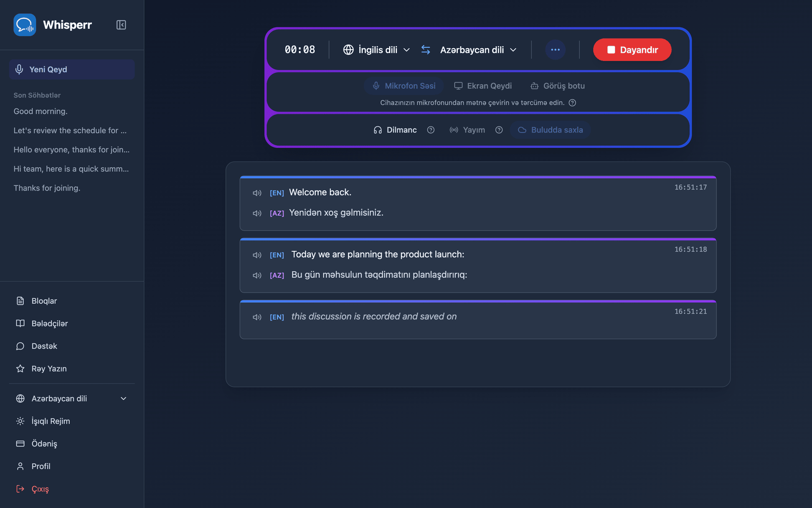This screenshot has width=812, height=508.
Task: Open İngilis dili source language dropdown
Action: click(377, 50)
